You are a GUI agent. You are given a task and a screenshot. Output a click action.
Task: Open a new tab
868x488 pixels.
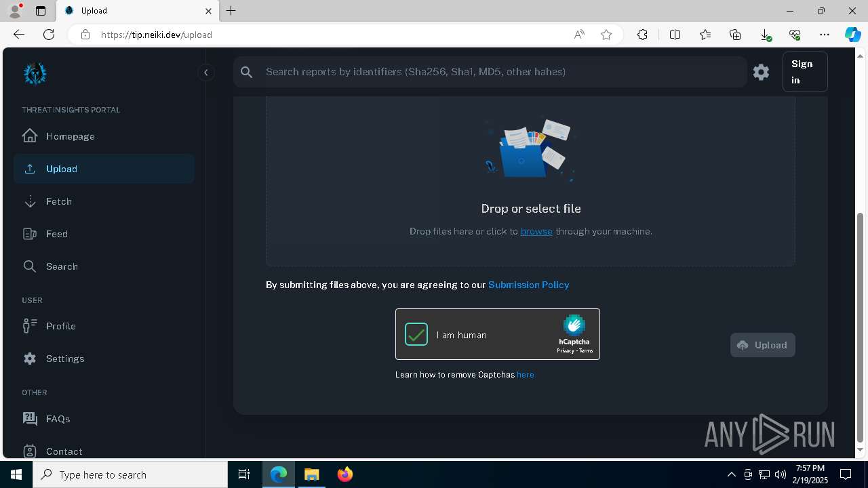pyautogui.click(x=231, y=11)
